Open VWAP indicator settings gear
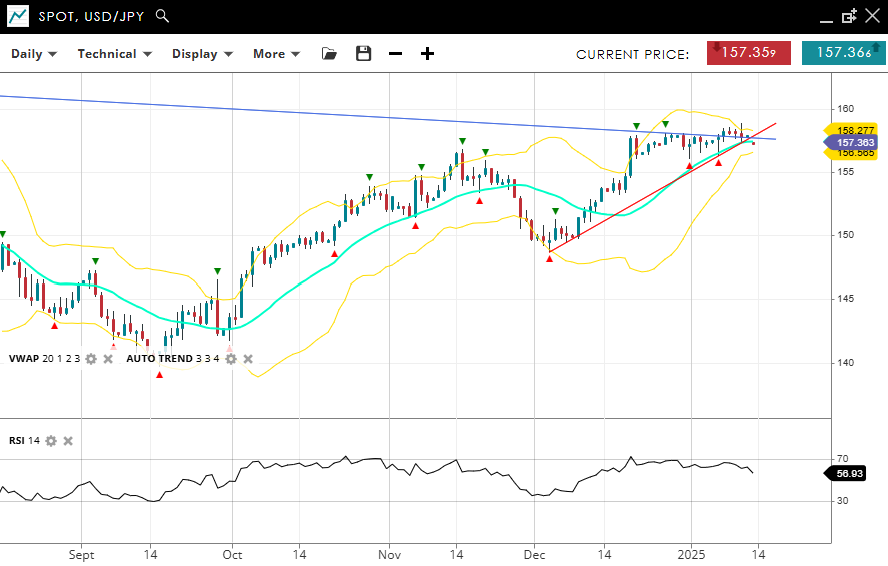Viewport: 888px width, 566px height. point(91,359)
